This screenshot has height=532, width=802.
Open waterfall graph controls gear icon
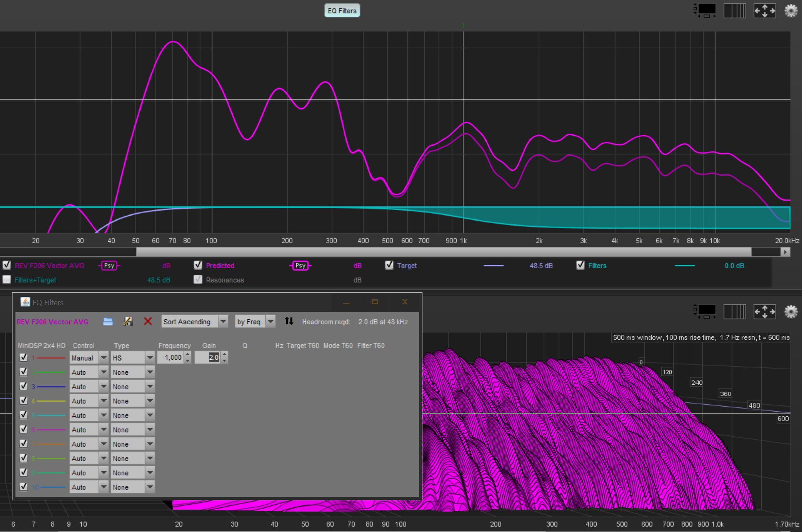pyautogui.click(x=791, y=311)
